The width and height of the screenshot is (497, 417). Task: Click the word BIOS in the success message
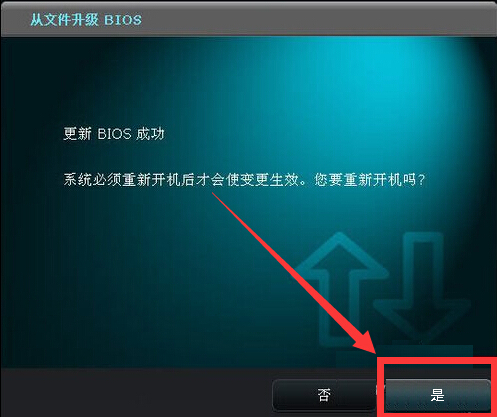(x=114, y=134)
